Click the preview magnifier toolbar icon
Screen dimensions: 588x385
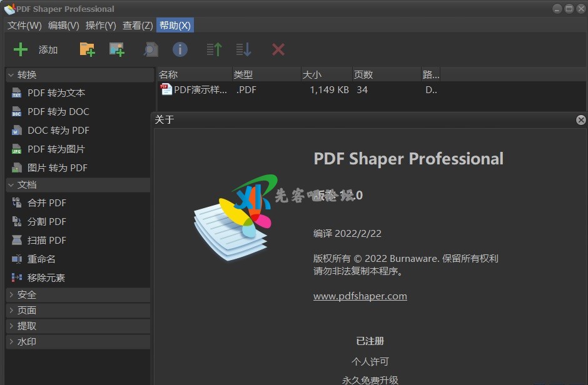pos(150,49)
